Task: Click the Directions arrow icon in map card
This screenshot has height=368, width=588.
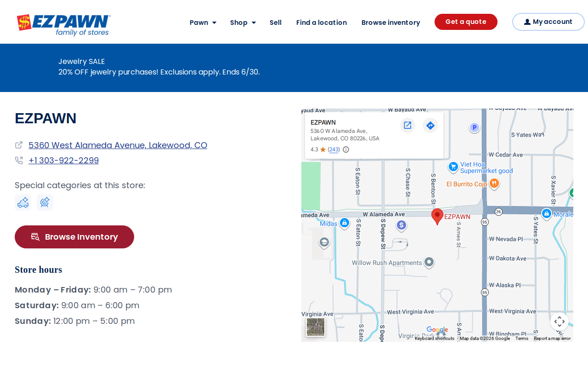Action: click(x=430, y=125)
